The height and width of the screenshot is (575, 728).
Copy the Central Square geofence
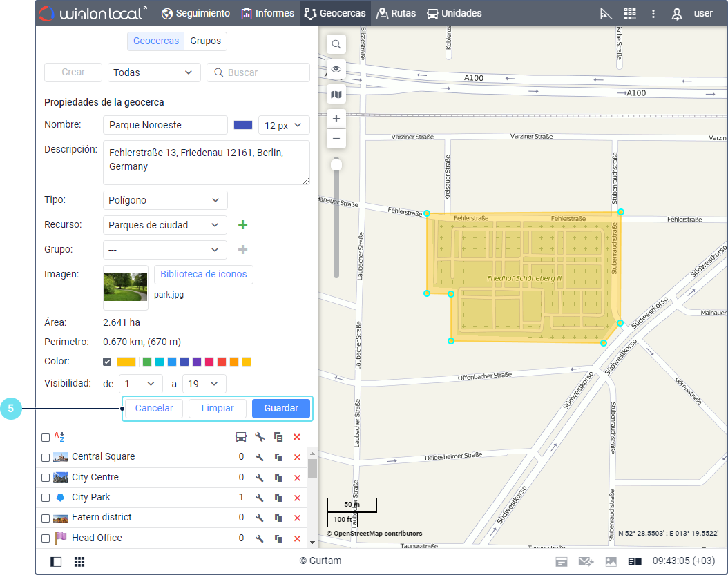pyautogui.click(x=278, y=457)
